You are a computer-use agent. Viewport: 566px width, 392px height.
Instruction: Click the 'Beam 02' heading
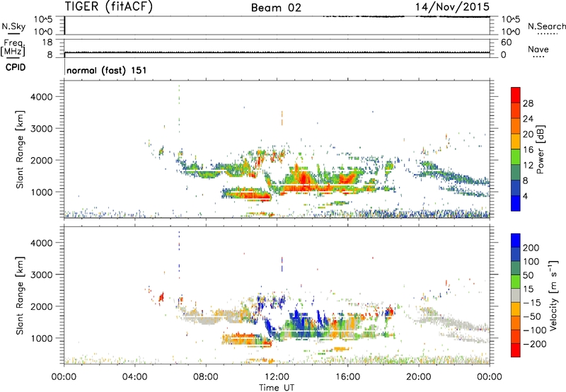(x=276, y=8)
